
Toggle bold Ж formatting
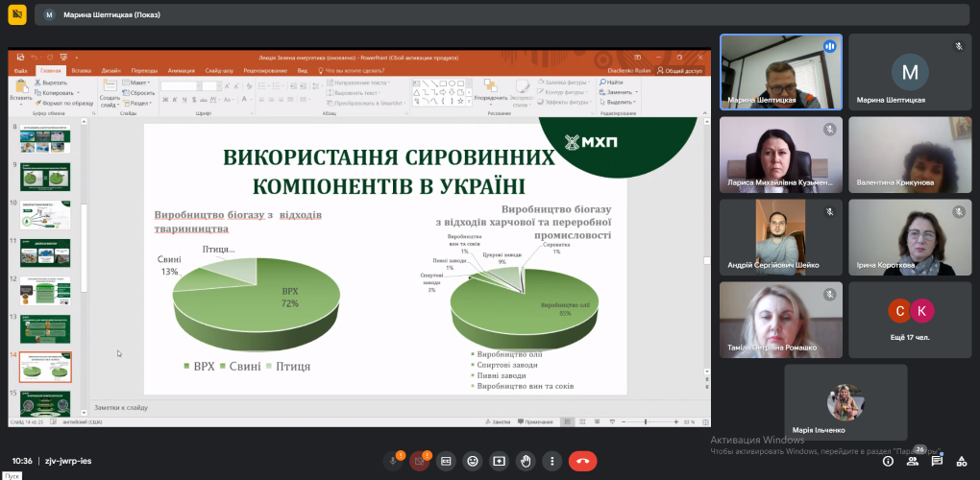(x=165, y=100)
